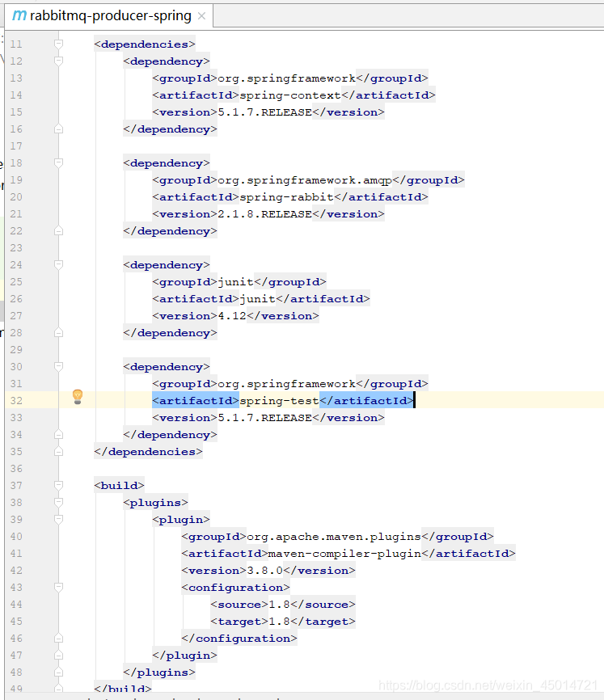This screenshot has height=700, width=604.
Task: Click the intention lightbulb on line 32
Action: (x=78, y=396)
